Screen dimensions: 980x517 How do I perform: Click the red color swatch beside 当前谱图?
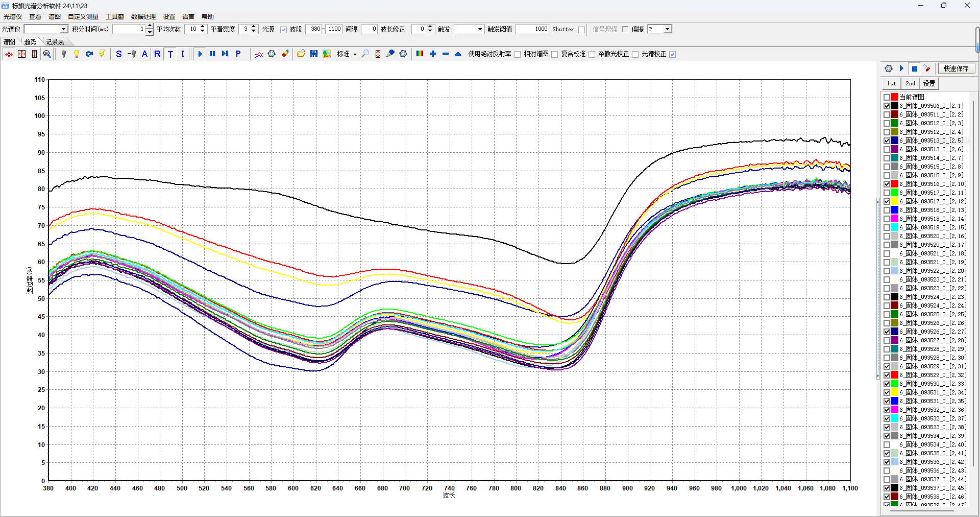pyautogui.click(x=895, y=97)
